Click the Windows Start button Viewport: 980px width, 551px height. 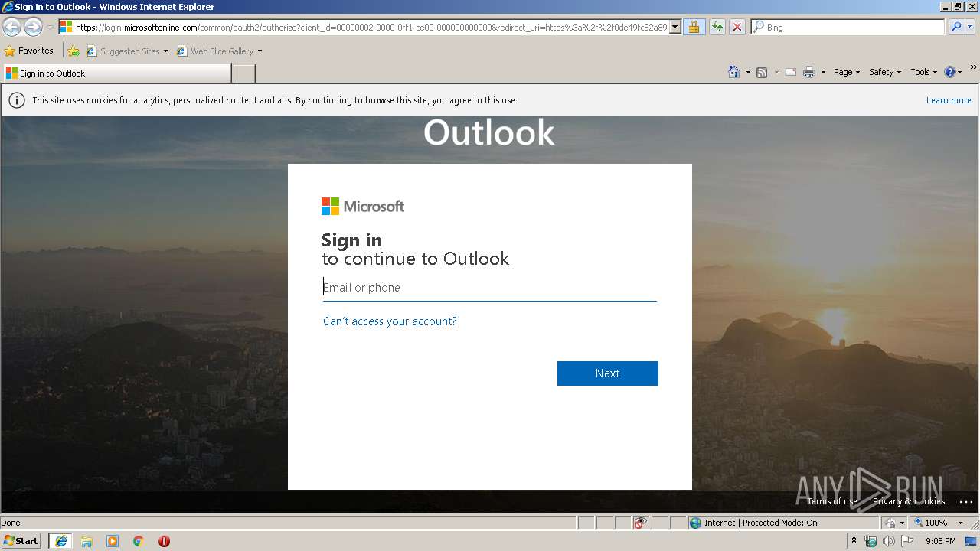click(21, 541)
